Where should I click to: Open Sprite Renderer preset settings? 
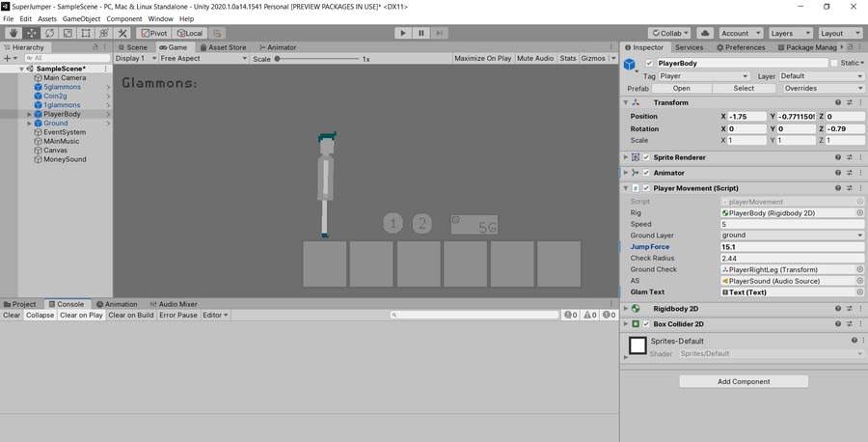click(x=849, y=157)
